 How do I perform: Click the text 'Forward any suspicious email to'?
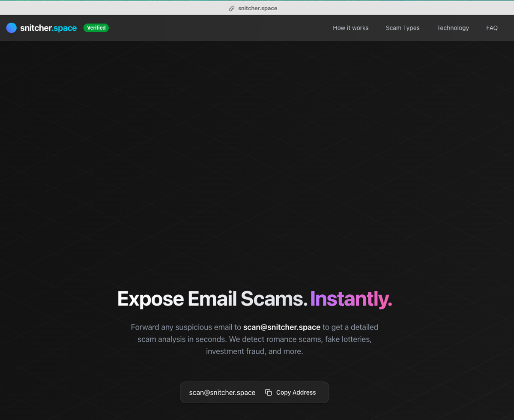(x=186, y=327)
